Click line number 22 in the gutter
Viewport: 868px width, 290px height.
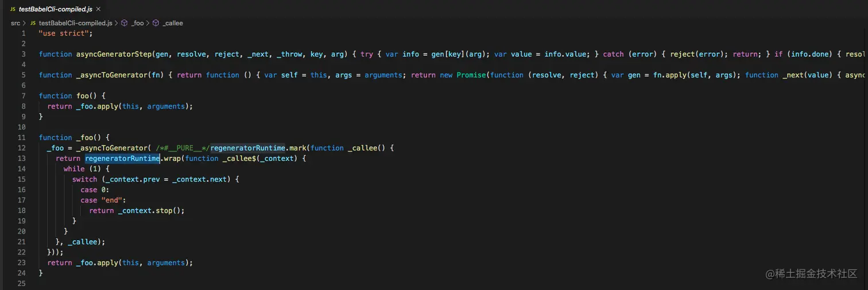click(22, 252)
